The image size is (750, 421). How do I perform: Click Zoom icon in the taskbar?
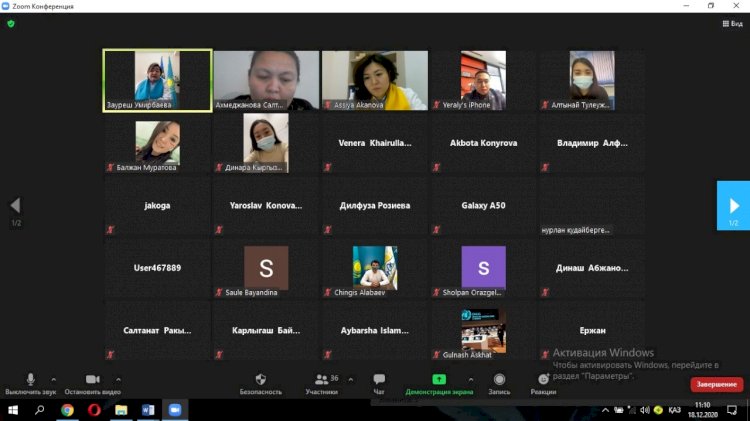coord(175,410)
